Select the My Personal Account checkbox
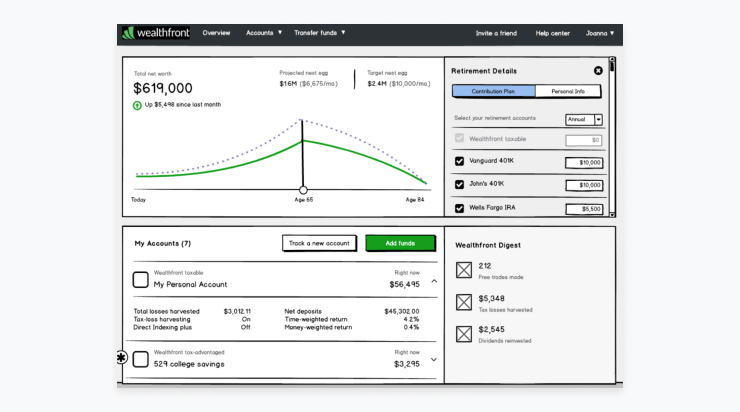The width and height of the screenshot is (740, 412). click(141, 279)
